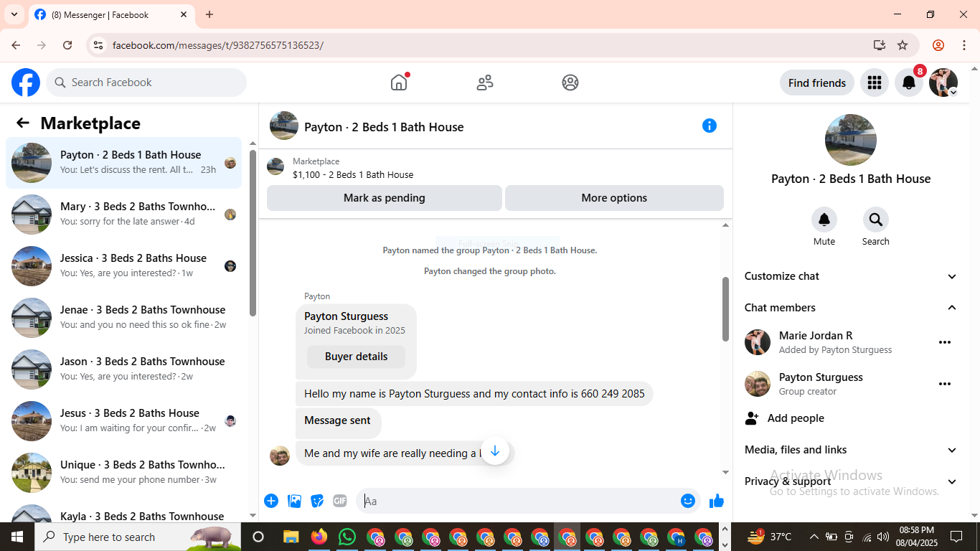
Task: Expand the Privacy & support section
Action: point(852,481)
